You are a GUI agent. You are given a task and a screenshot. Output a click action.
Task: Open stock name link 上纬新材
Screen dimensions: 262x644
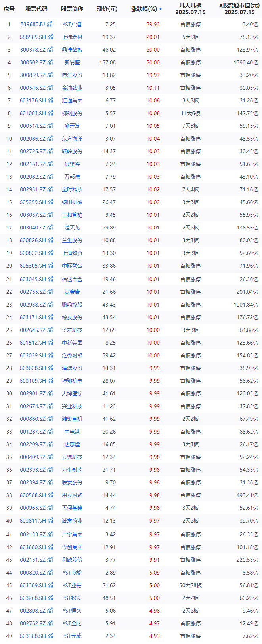click(x=72, y=37)
